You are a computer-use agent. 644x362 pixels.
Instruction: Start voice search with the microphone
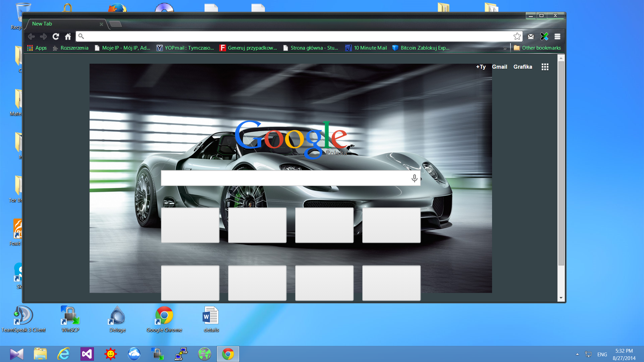point(415,178)
